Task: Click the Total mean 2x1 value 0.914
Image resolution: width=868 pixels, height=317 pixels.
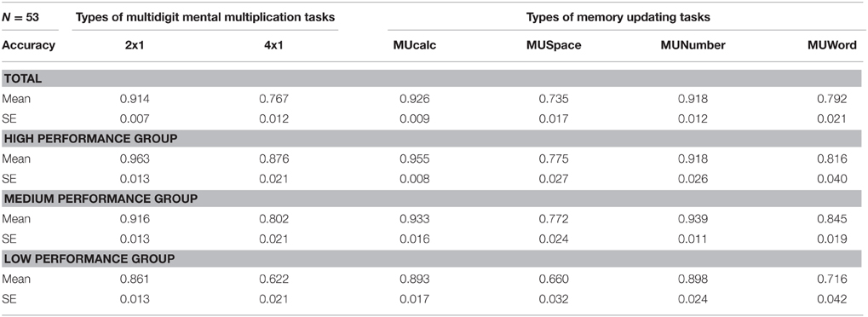Action: click(x=135, y=99)
